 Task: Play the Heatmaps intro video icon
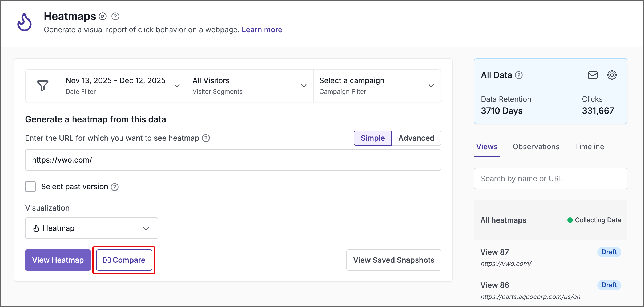pyautogui.click(x=103, y=17)
